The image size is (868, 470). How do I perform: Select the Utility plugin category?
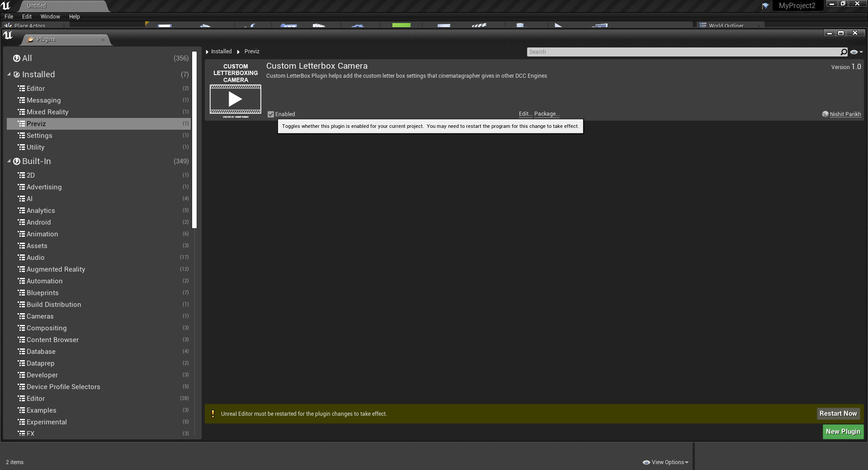pos(99,147)
